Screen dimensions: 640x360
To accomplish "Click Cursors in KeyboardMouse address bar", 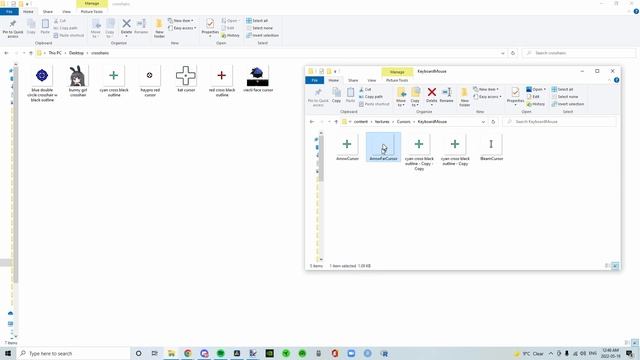I will pos(403,122).
